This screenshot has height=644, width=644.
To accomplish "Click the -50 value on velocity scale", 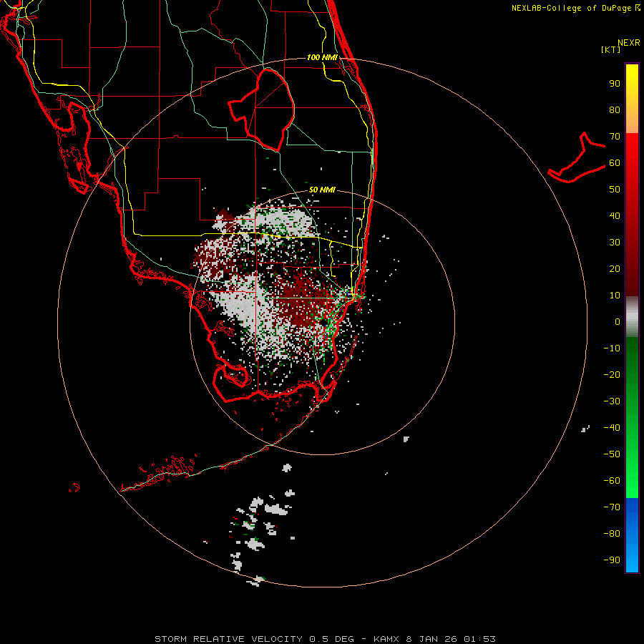I will [612, 454].
